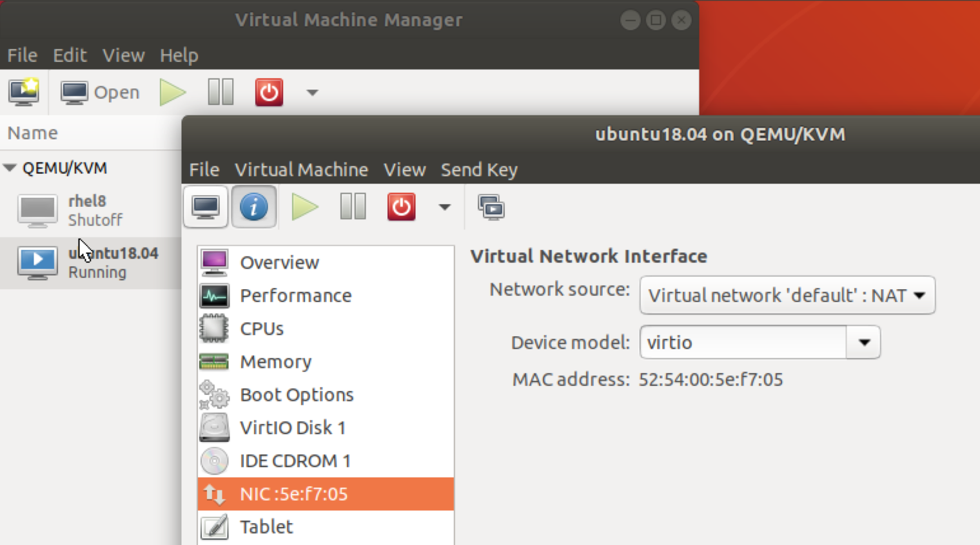Click the Device model text field
Viewport: 980px width, 545px height.
[x=743, y=342]
